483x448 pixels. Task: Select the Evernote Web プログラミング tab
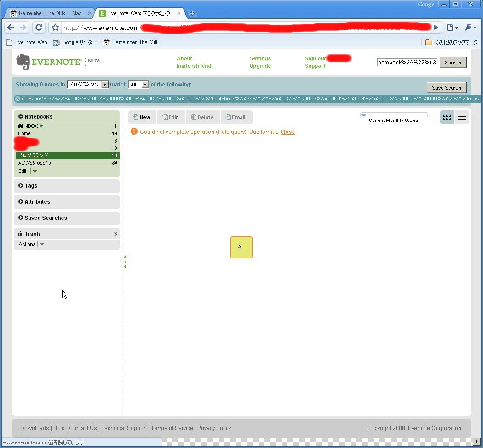tap(139, 13)
